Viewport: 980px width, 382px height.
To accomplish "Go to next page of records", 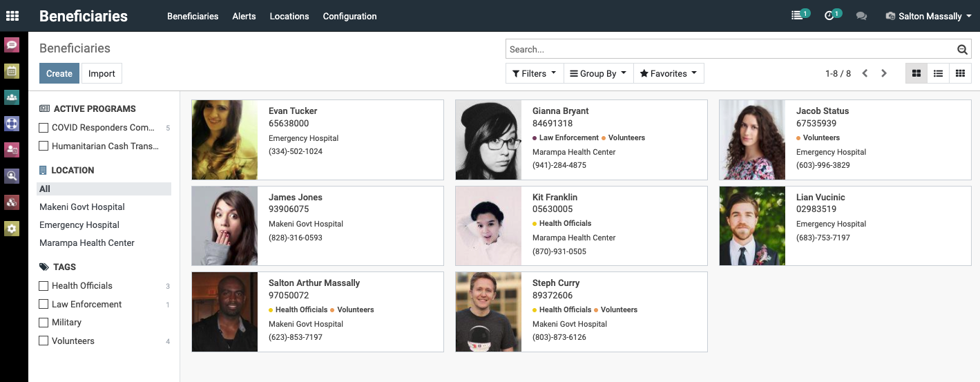I will pyautogui.click(x=884, y=73).
